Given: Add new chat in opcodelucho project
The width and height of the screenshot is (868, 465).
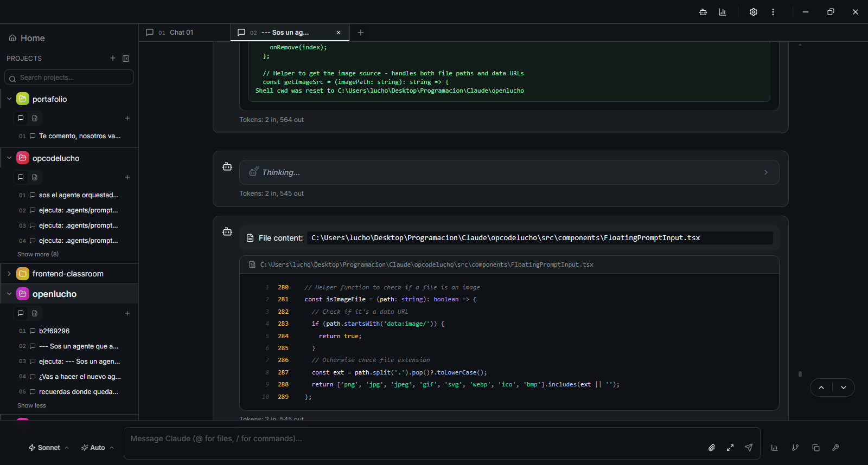Looking at the screenshot, I should pyautogui.click(x=127, y=177).
